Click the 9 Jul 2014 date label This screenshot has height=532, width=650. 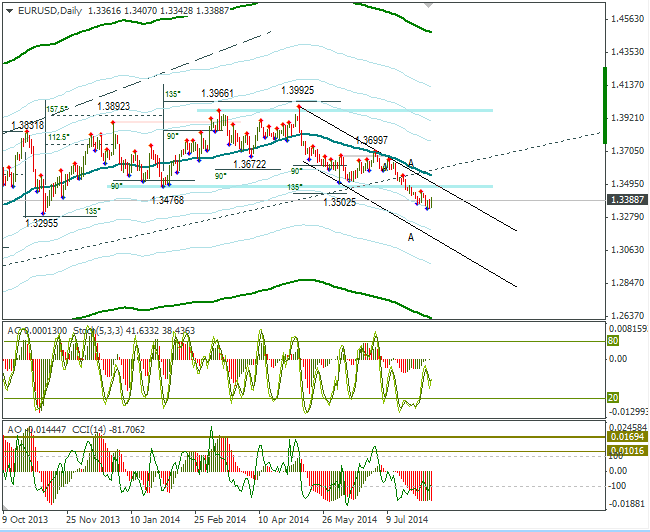[x=407, y=520]
